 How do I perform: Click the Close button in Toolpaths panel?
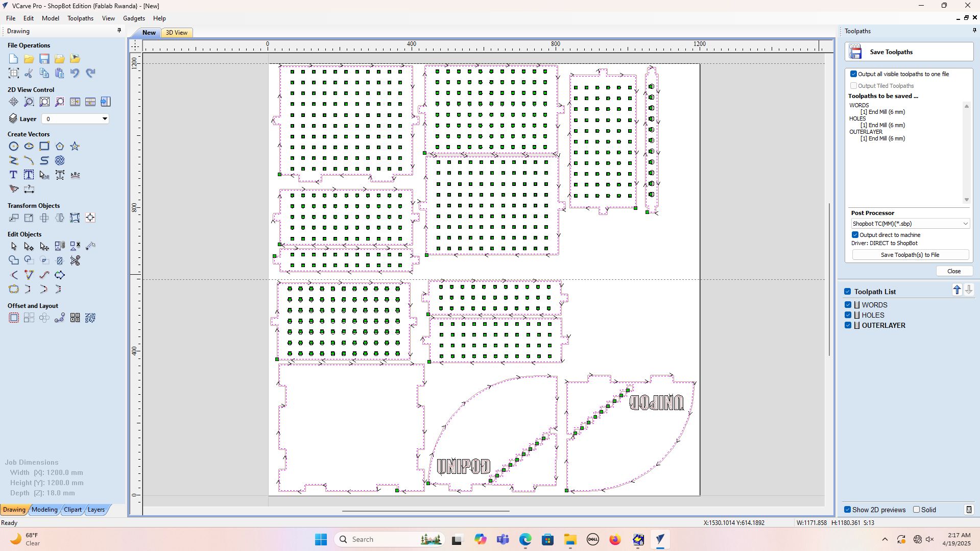[x=954, y=271]
